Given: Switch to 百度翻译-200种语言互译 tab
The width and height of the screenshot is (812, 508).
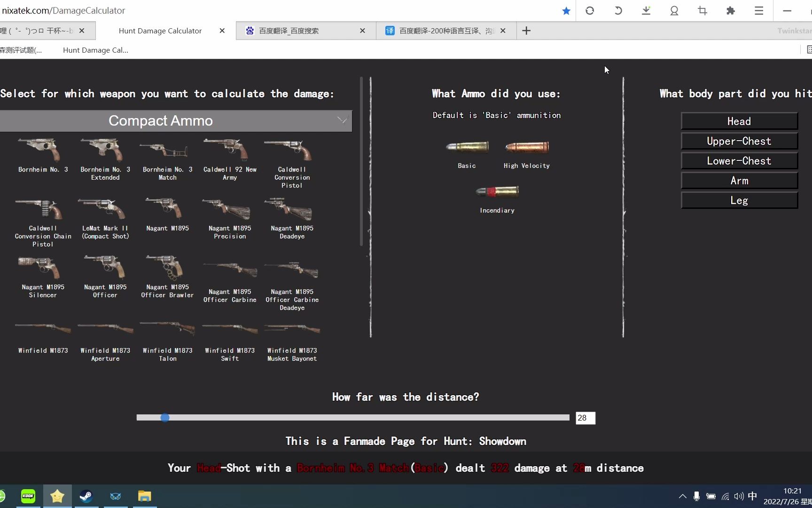Looking at the screenshot, I should (x=446, y=31).
